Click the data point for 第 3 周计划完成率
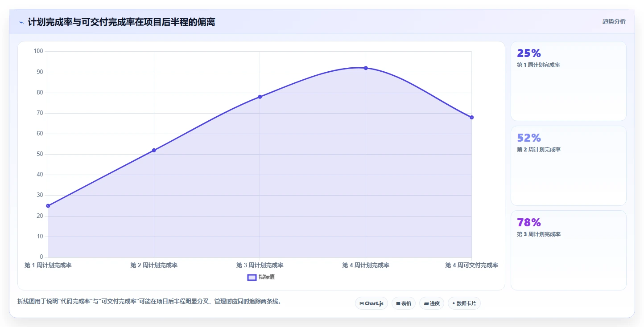Screen dimensions: 644x327 tap(260, 97)
